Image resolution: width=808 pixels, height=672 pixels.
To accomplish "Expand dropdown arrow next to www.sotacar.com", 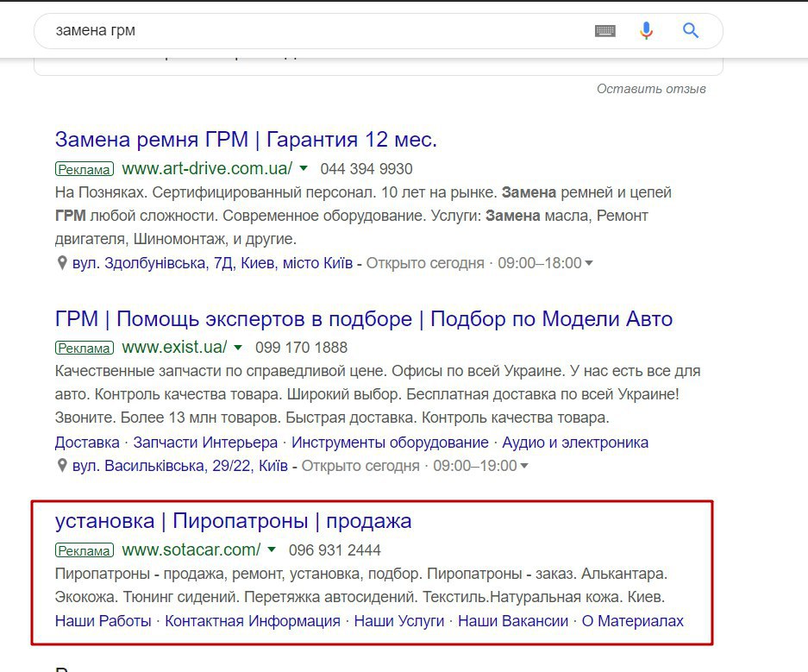I will [272, 550].
